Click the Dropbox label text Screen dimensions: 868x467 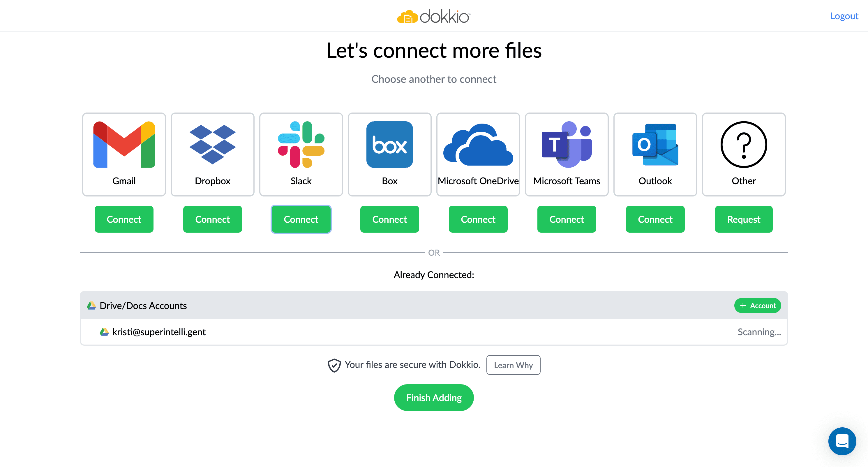213,181
